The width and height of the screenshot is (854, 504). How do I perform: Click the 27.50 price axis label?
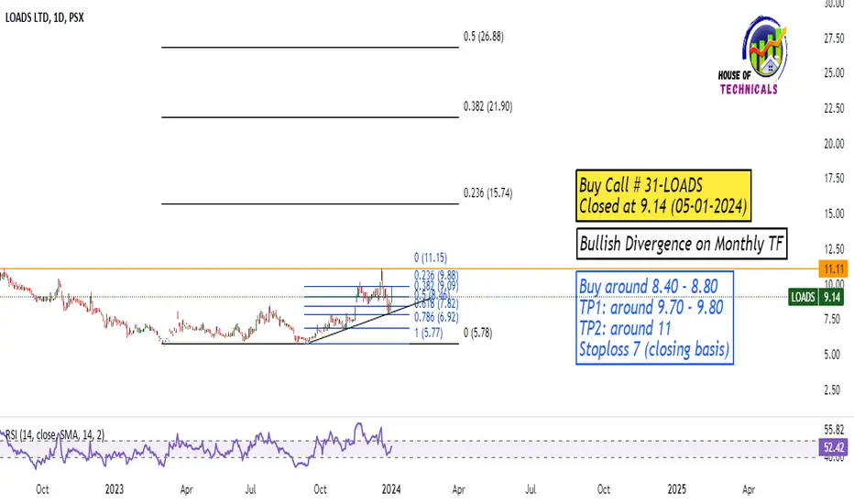(x=834, y=38)
